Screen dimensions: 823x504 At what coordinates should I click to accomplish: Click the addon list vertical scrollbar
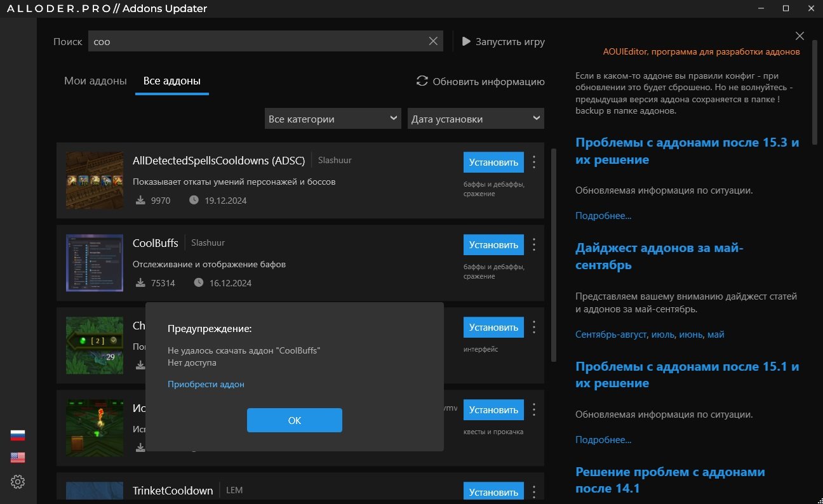[554, 254]
